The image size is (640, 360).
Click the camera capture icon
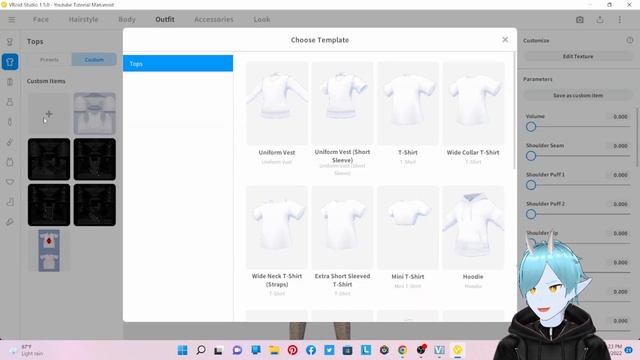pos(580,20)
